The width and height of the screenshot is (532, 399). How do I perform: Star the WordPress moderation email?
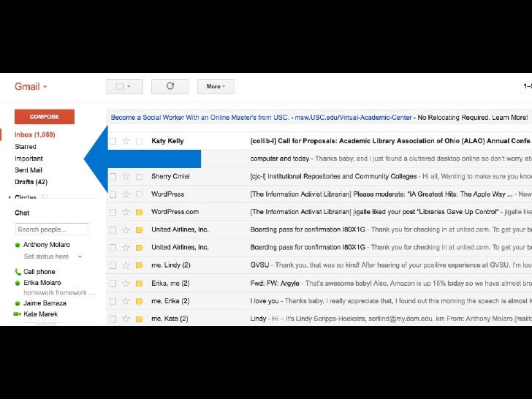[126, 194]
